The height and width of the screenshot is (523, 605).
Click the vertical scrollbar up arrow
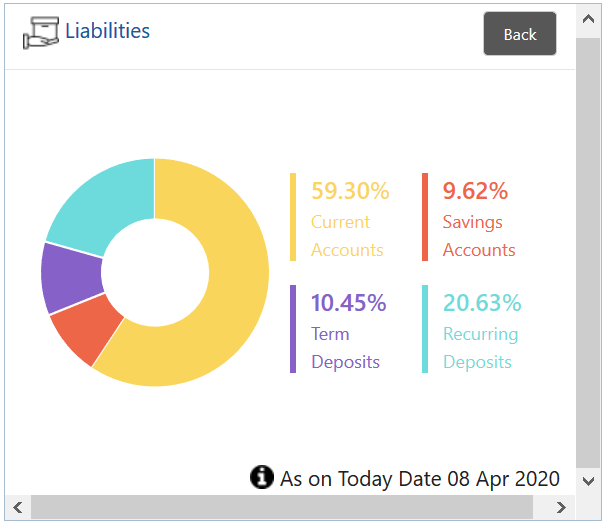(588, 17)
